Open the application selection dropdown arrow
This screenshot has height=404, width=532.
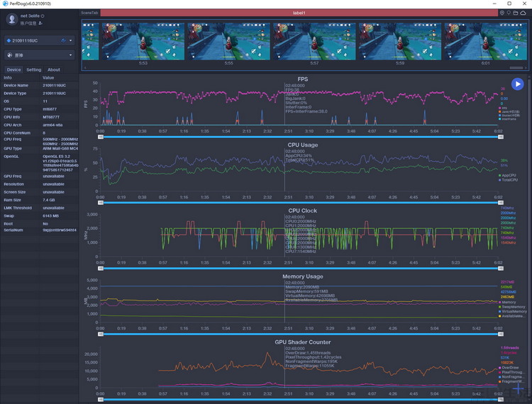pyautogui.click(x=70, y=55)
